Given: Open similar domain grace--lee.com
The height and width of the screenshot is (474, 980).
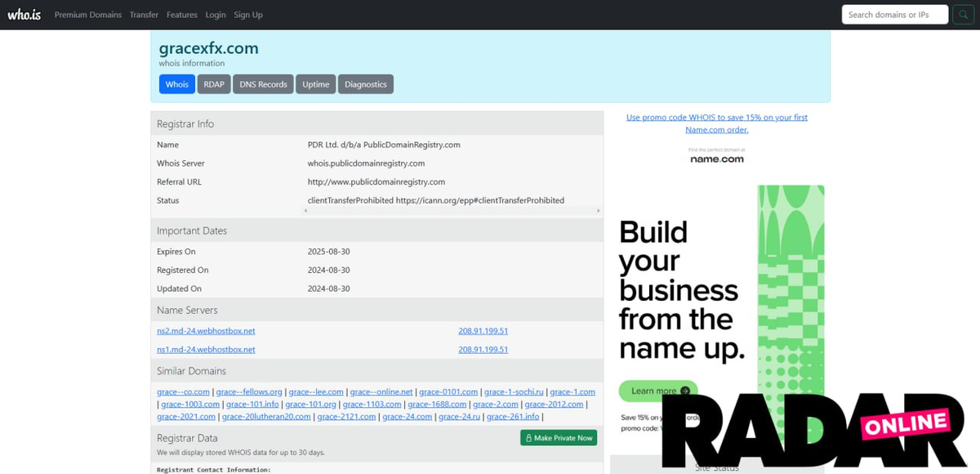Looking at the screenshot, I should click(314, 392).
